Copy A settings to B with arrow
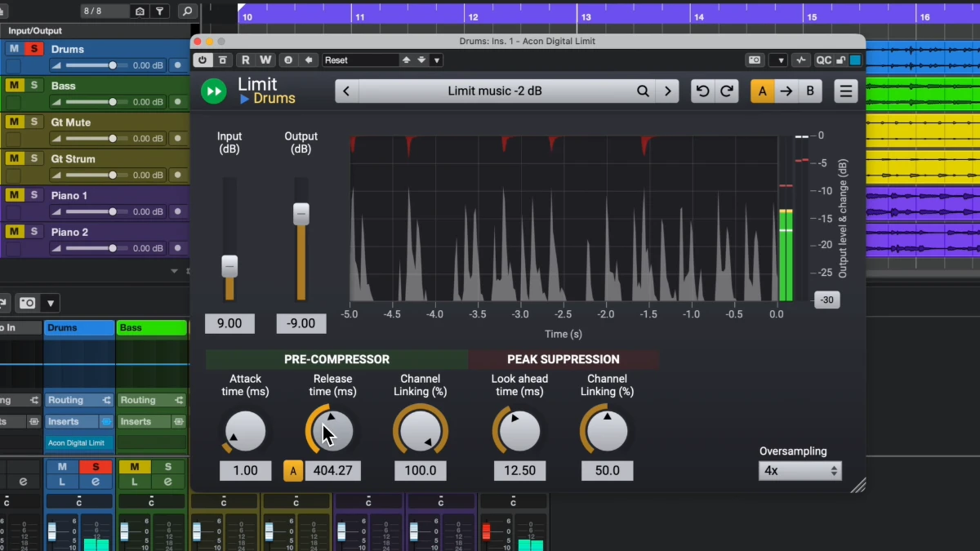Viewport: 980px width, 551px height. (786, 91)
